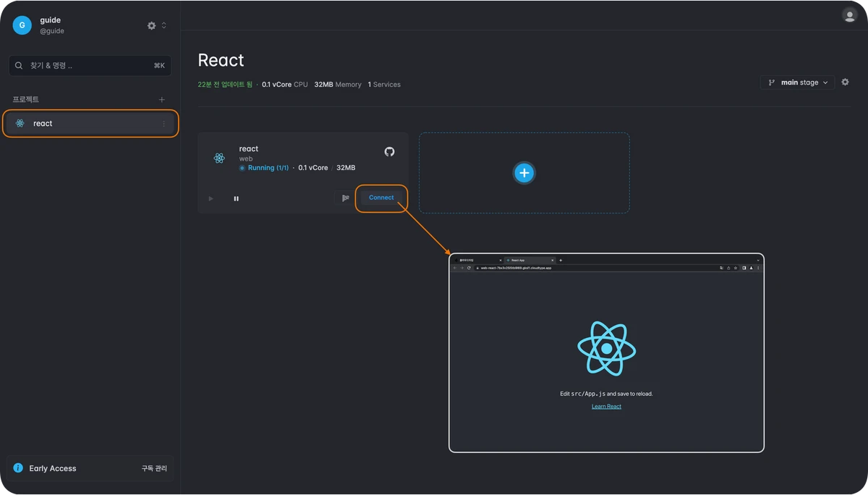Click the info icon beside Early Access
The height and width of the screenshot is (495, 868).
pos(18,468)
